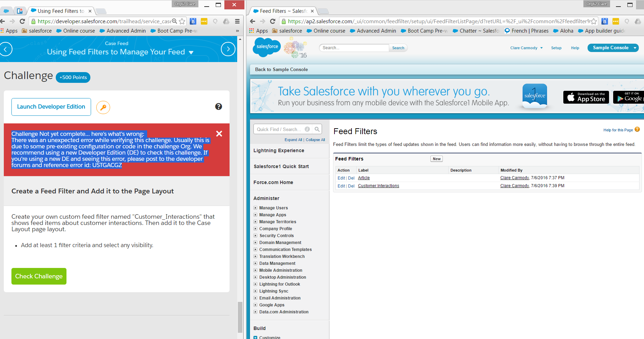Click the orange key icon beside Launch button
Image resolution: width=644 pixels, height=339 pixels.
(x=103, y=107)
